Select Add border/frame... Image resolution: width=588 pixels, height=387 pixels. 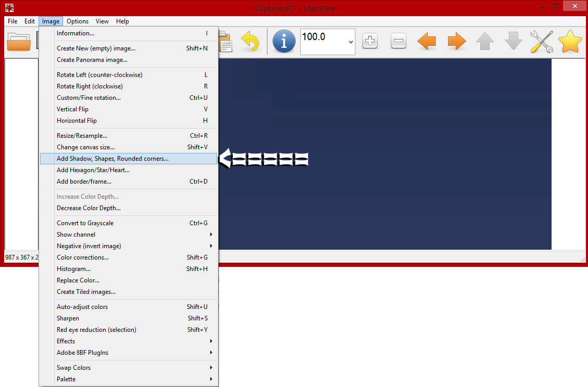[x=129, y=182]
